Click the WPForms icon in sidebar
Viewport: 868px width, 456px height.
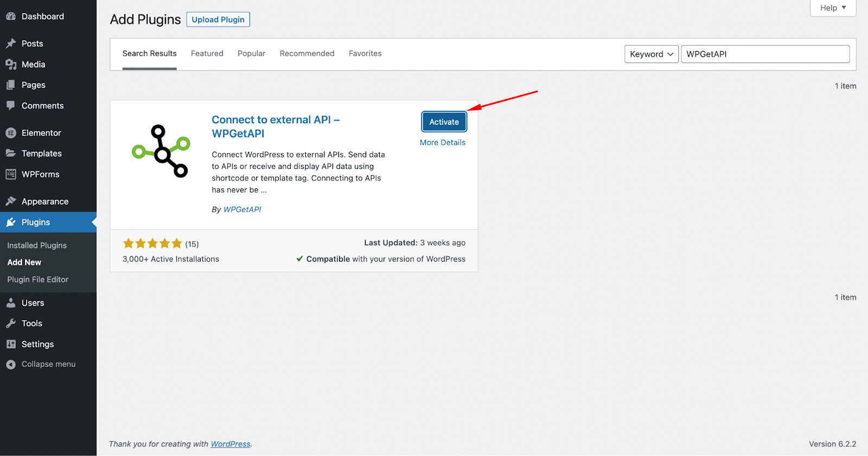tap(11, 174)
